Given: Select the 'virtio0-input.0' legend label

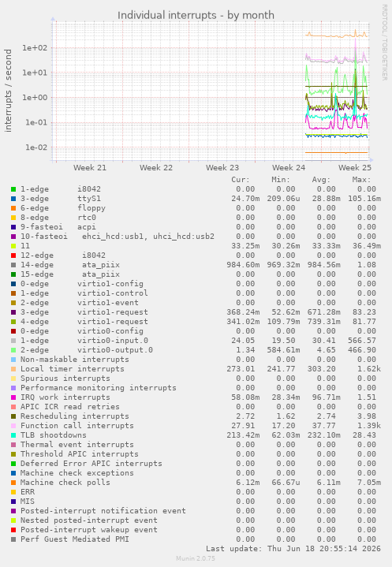Looking at the screenshot, I should pos(113,341).
